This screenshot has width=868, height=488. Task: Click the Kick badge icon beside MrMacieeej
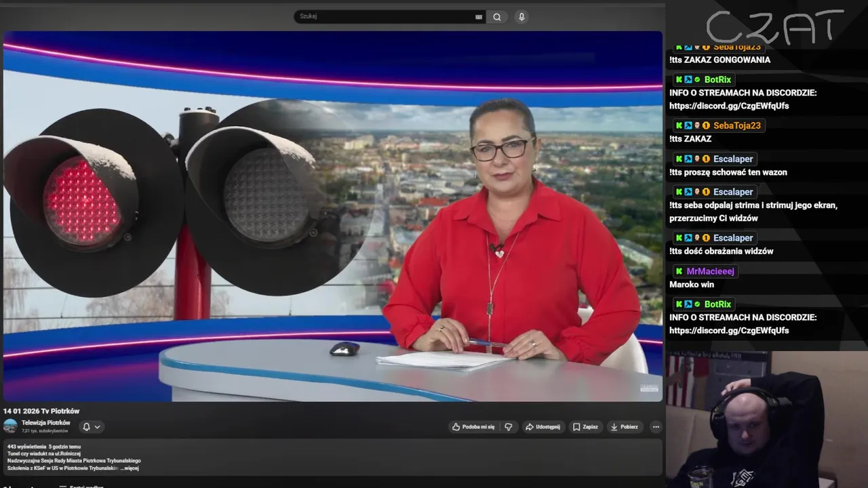point(679,271)
